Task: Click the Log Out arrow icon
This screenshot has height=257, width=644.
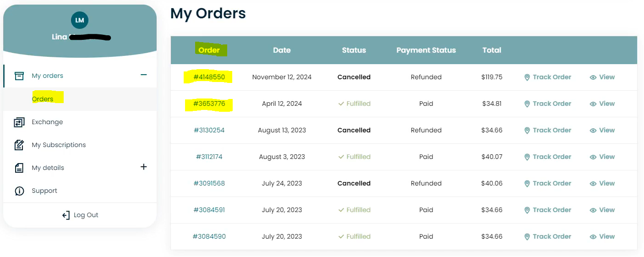Action: [x=66, y=215]
